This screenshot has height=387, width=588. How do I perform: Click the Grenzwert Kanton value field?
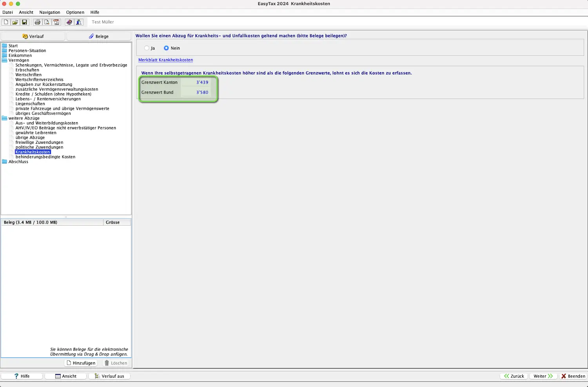pos(196,82)
